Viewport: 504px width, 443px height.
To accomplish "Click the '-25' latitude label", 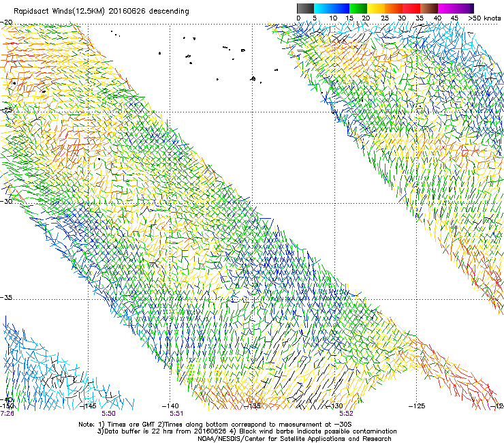I will (5, 110).
